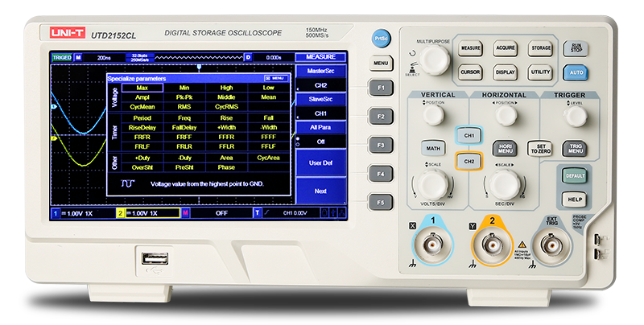
Task: Select the Freq parameter cell
Action: 184,117
